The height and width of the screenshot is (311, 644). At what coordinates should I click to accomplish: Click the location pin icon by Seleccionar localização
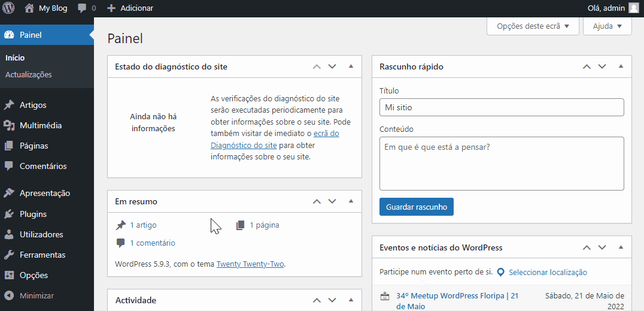pos(501,272)
